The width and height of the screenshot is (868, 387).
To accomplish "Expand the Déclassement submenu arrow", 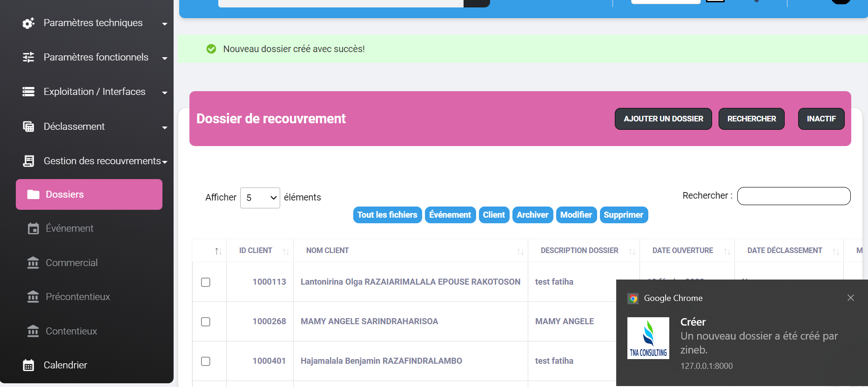I will pos(164,127).
